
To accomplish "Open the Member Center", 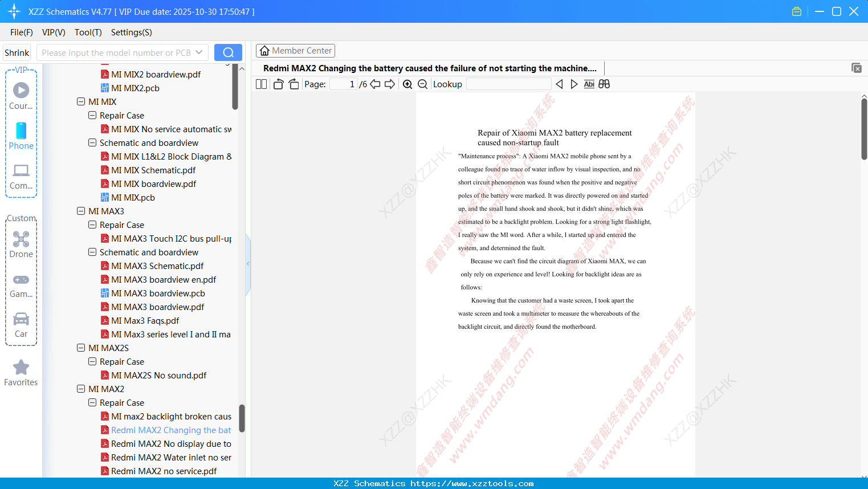I will pos(295,51).
